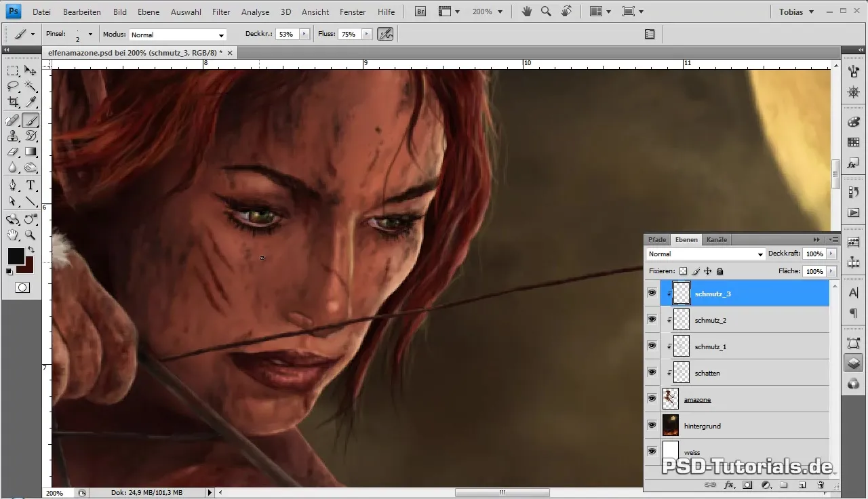Select the Rectangular Marquee tool
868x499 pixels.
click(13, 71)
